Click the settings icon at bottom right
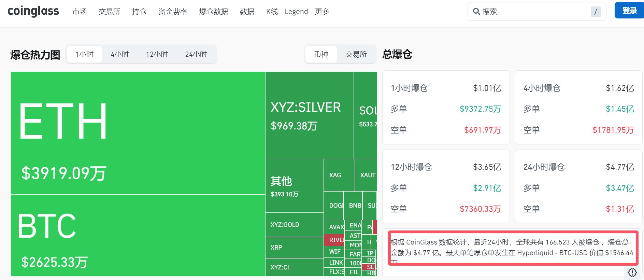Viewport: 644px width, 280px height. pos(632,272)
